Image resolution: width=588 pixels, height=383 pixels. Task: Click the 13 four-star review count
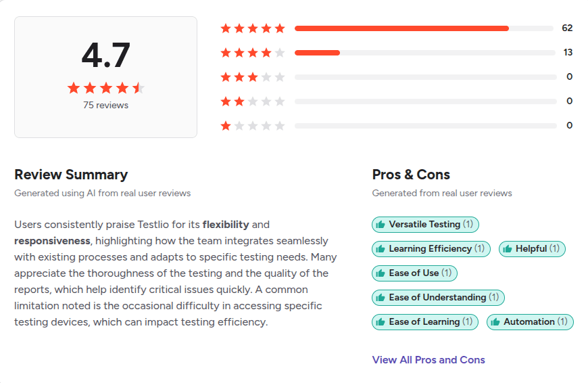tap(568, 53)
